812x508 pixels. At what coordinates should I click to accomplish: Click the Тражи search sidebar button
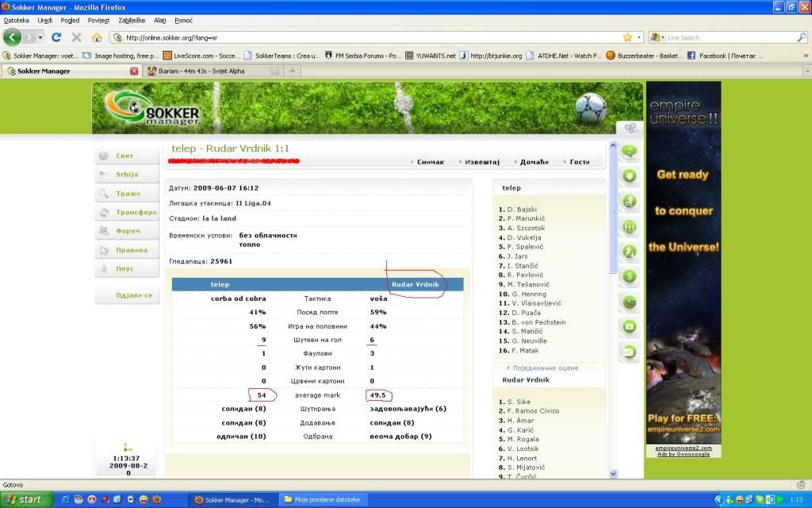(127, 194)
